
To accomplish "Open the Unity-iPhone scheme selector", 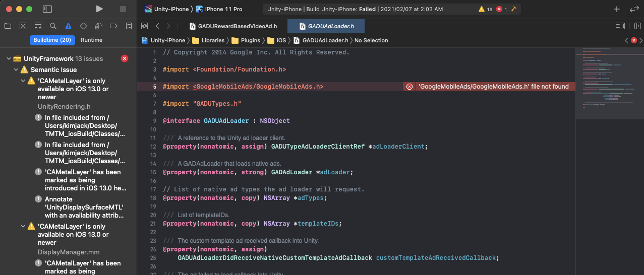I will coord(166,9).
